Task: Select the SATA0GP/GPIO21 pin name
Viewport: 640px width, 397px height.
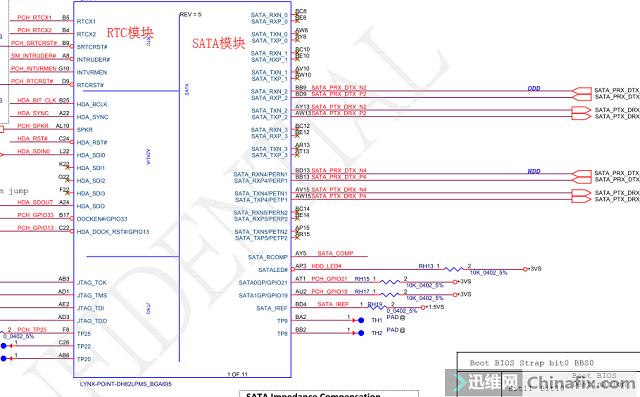Action: click(263, 283)
